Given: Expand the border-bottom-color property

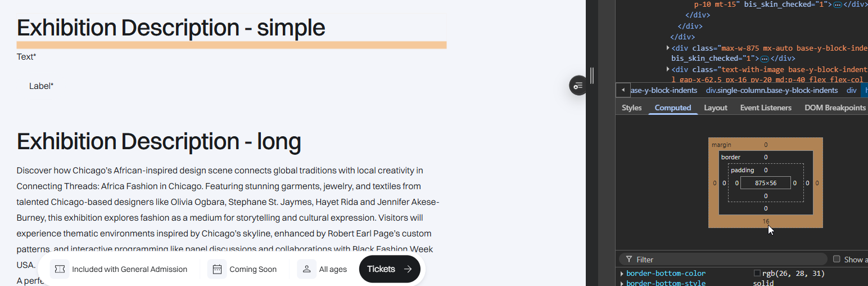Looking at the screenshot, I should click(622, 274).
